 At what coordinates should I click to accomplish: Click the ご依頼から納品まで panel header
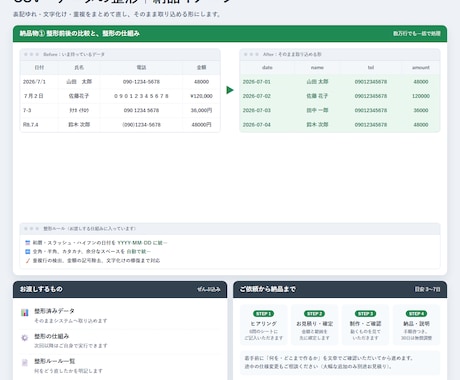(340, 289)
